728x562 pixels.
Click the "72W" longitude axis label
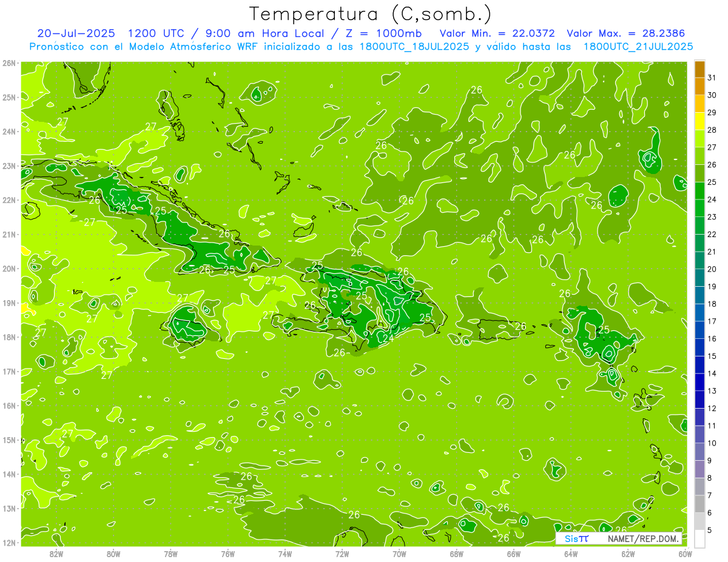pyautogui.click(x=342, y=554)
